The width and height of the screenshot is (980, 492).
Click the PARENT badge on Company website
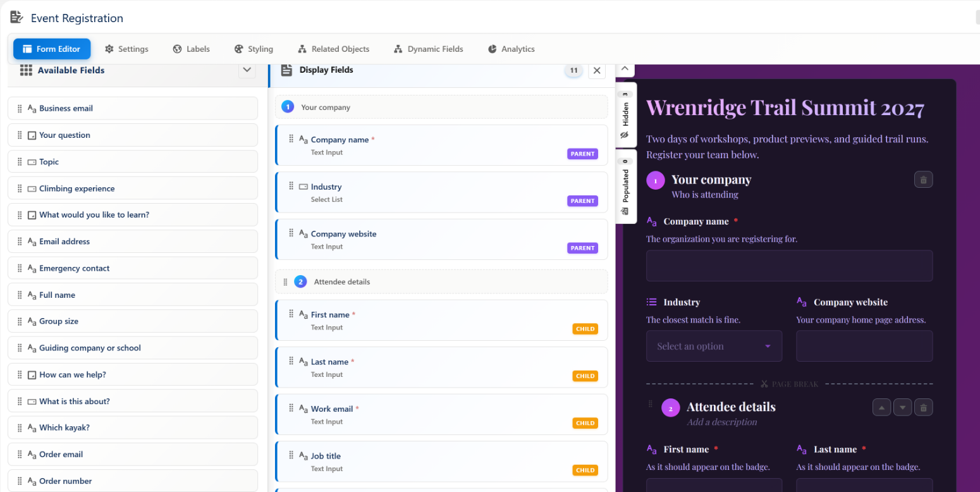[x=582, y=248]
